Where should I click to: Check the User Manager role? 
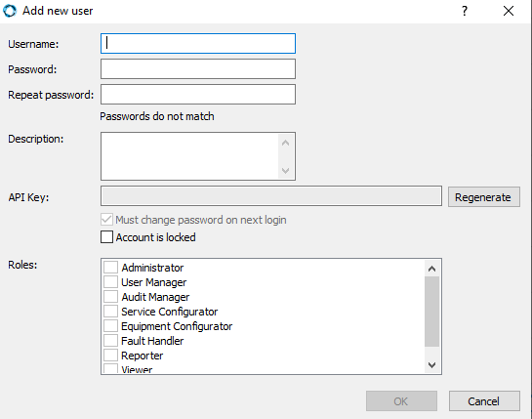coord(110,282)
